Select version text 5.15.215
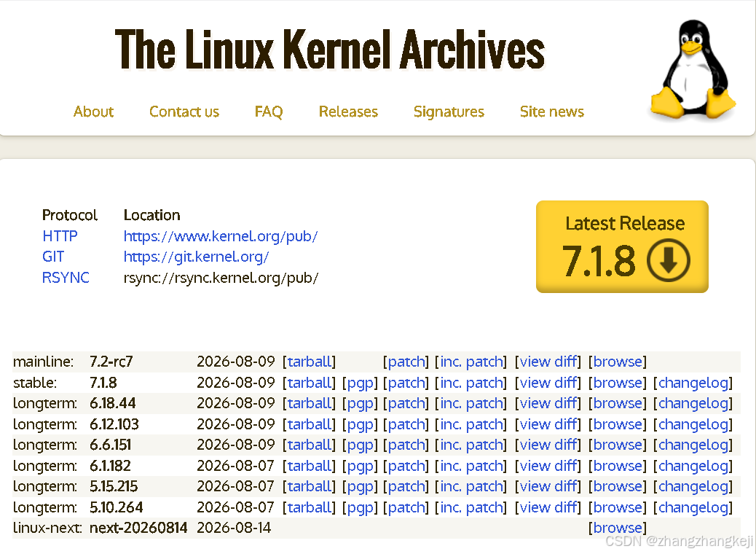Image resolution: width=756 pixels, height=554 pixels. coord(114,486)
